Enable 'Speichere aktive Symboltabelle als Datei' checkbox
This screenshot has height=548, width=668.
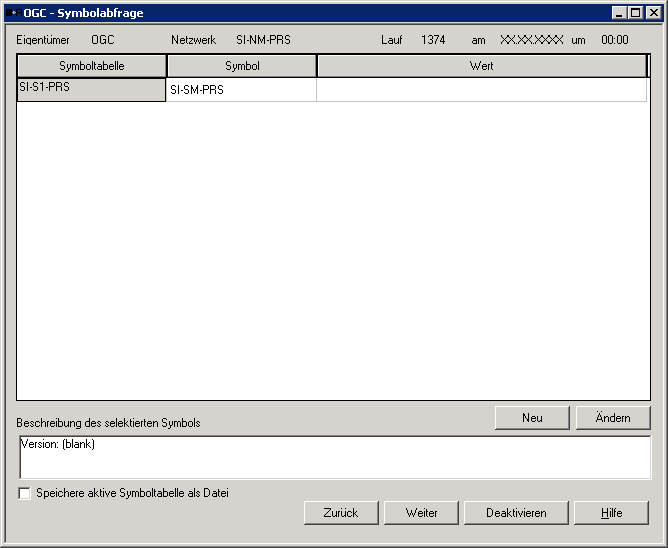point(24,493)
